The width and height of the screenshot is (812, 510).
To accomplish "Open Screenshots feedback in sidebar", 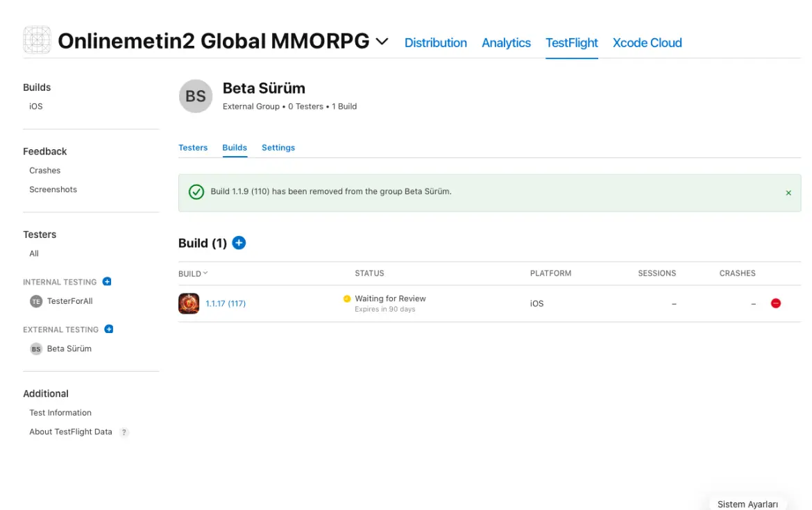I will point(53,189).
